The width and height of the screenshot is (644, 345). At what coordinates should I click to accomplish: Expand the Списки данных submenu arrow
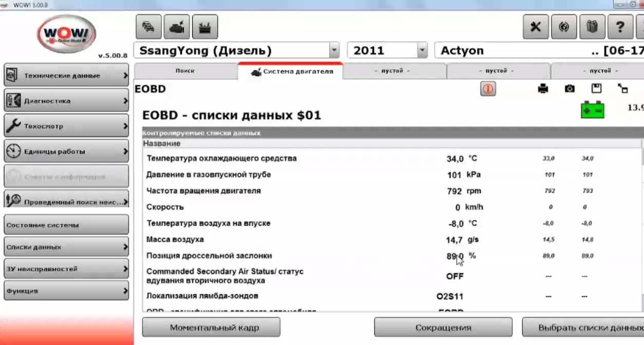click(x=125, y=247)
